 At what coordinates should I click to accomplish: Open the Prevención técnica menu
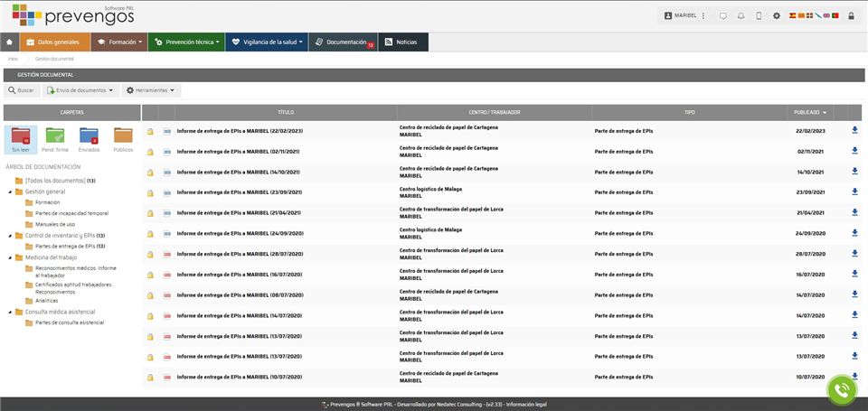coord(185,42)
